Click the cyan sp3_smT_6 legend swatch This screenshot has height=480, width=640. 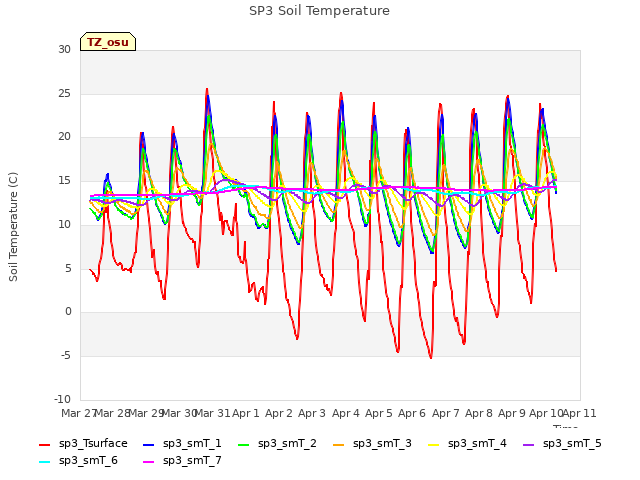(44, 462)
